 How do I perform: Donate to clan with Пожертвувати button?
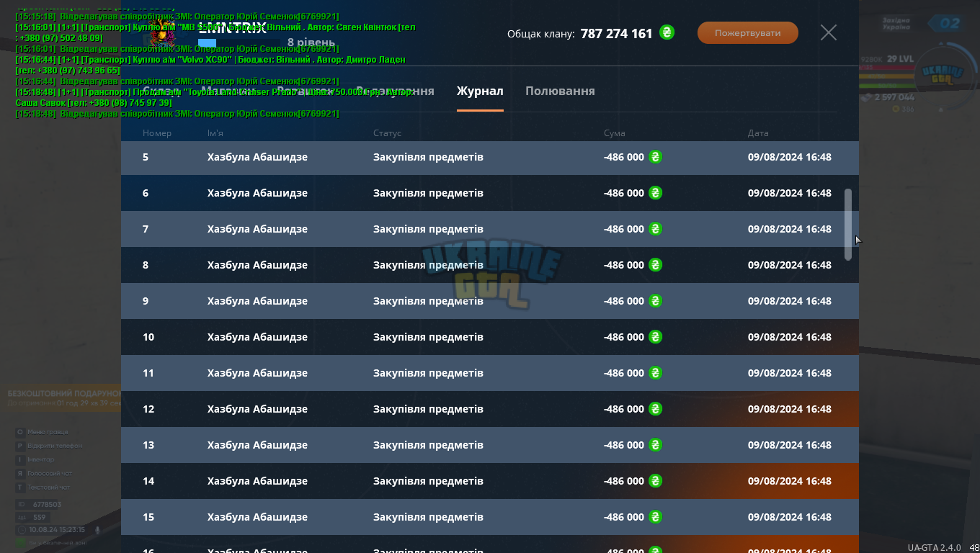[x=748, y=33]
